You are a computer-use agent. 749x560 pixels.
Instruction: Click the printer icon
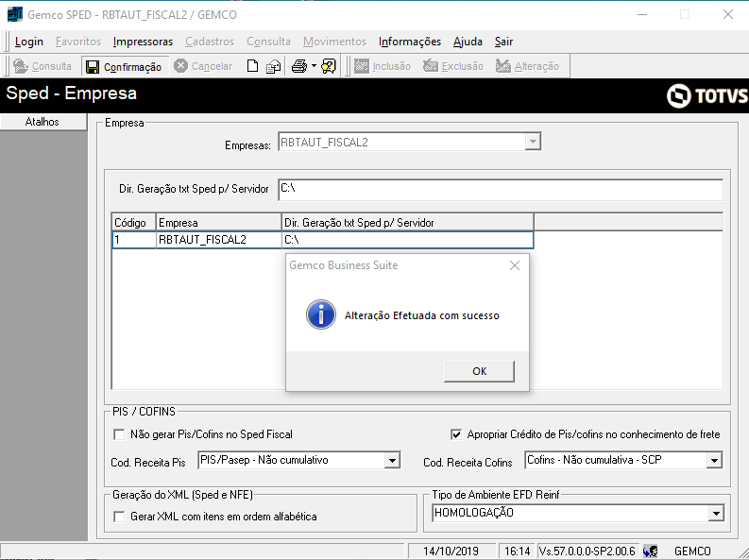(x=299, y=66)
